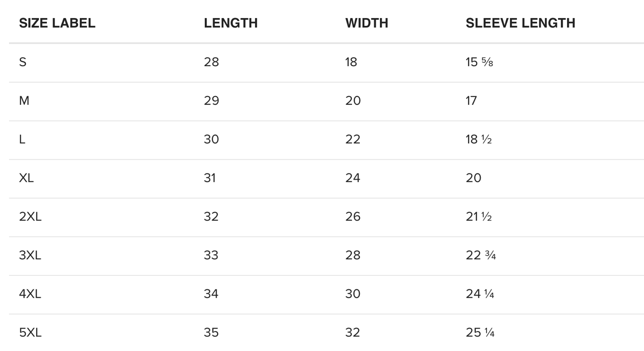Click sleeve length 22 ¾ for 3XL
644x351 pixels.
[481, 255]
